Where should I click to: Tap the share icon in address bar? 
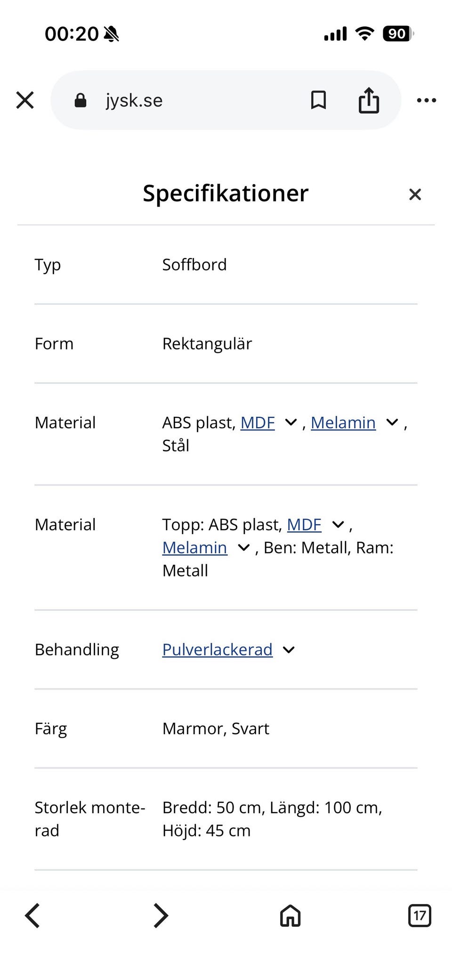point(369,100)
